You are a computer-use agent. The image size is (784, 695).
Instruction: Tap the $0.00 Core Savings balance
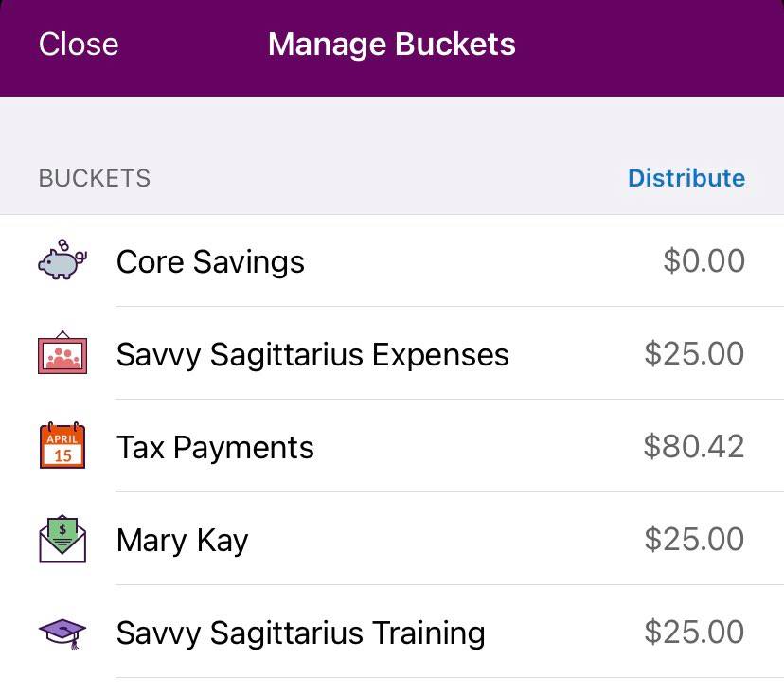click(x=704, y=261)
